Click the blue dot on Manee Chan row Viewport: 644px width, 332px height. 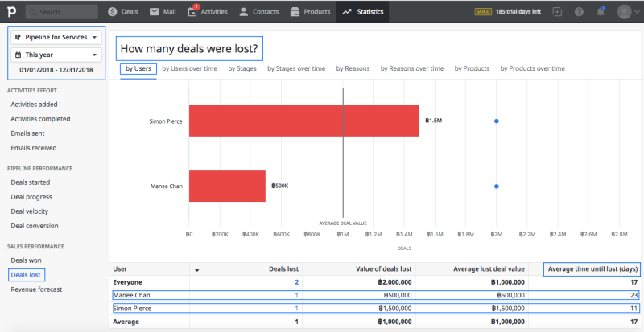(x=496, y=186)
